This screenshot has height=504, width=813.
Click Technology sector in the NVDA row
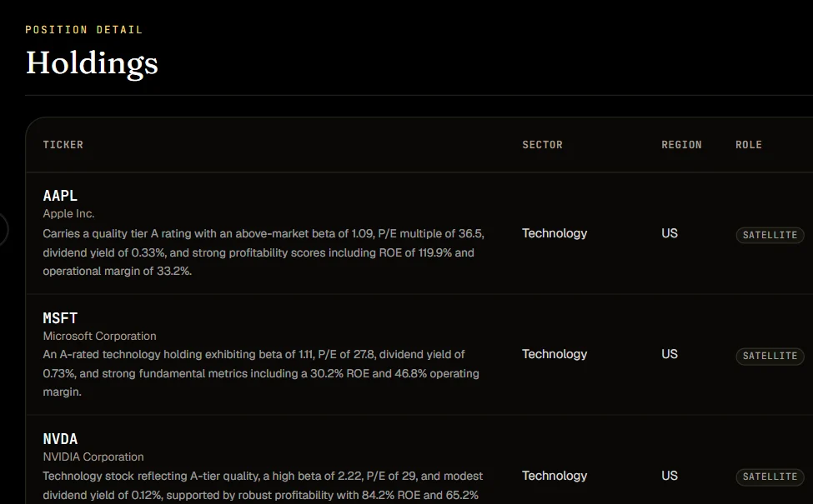[x=555, y=476]
